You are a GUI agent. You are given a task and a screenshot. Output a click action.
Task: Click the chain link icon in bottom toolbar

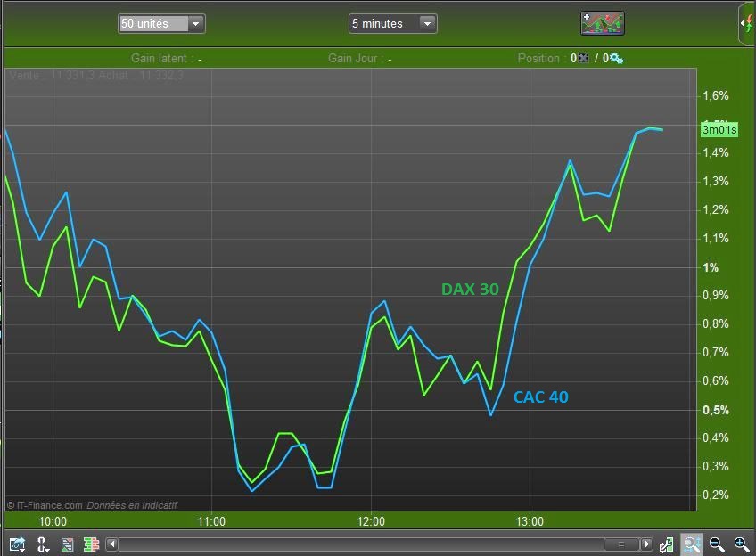43,544
